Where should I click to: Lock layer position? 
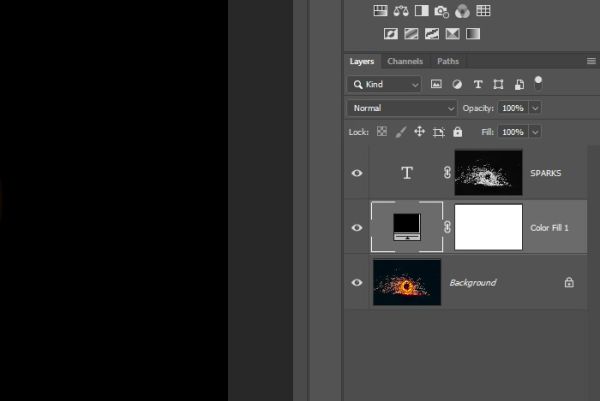tap(419, 132)
